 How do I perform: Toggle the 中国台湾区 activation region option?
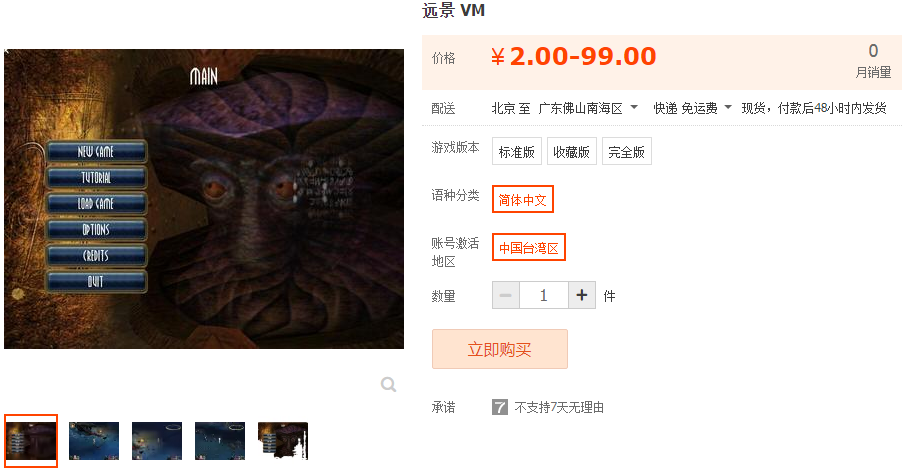point(529,247)
